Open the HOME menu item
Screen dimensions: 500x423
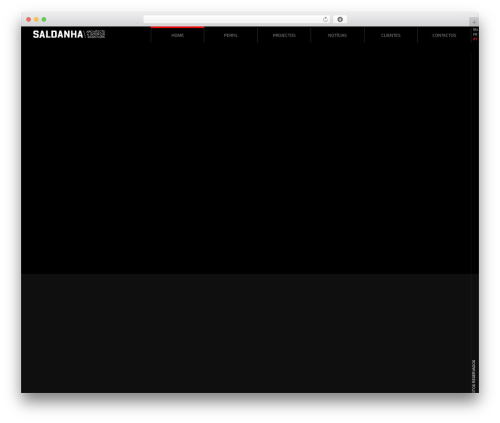[x=177, y=35]
